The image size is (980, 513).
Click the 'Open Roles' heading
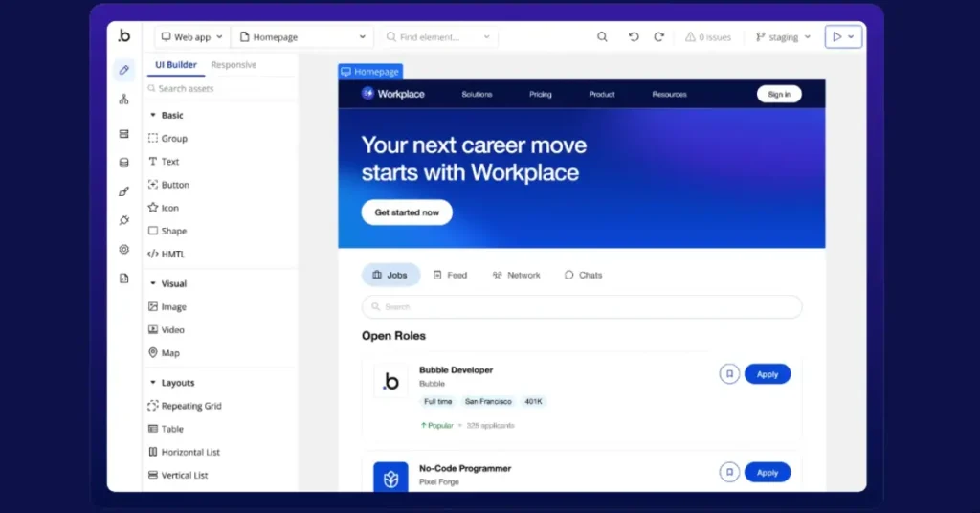(393, 336)
